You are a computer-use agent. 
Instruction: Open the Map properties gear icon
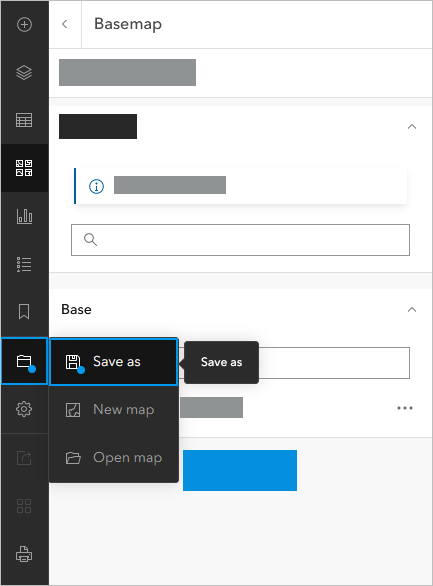(24, 409)
